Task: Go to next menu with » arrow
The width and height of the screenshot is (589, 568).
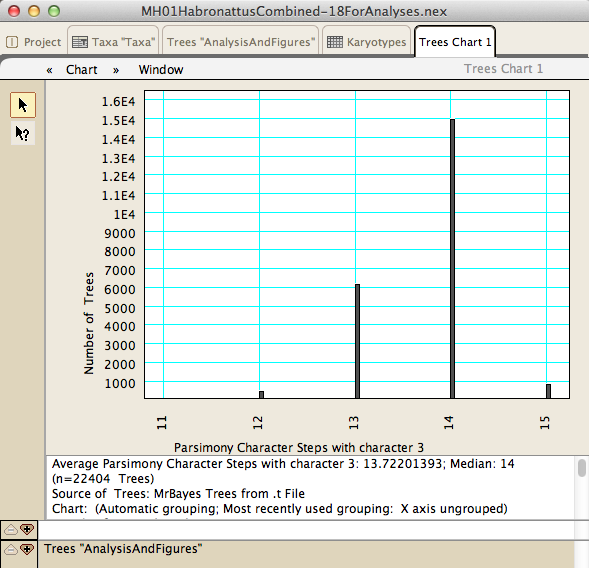Action: coord(116,70)
